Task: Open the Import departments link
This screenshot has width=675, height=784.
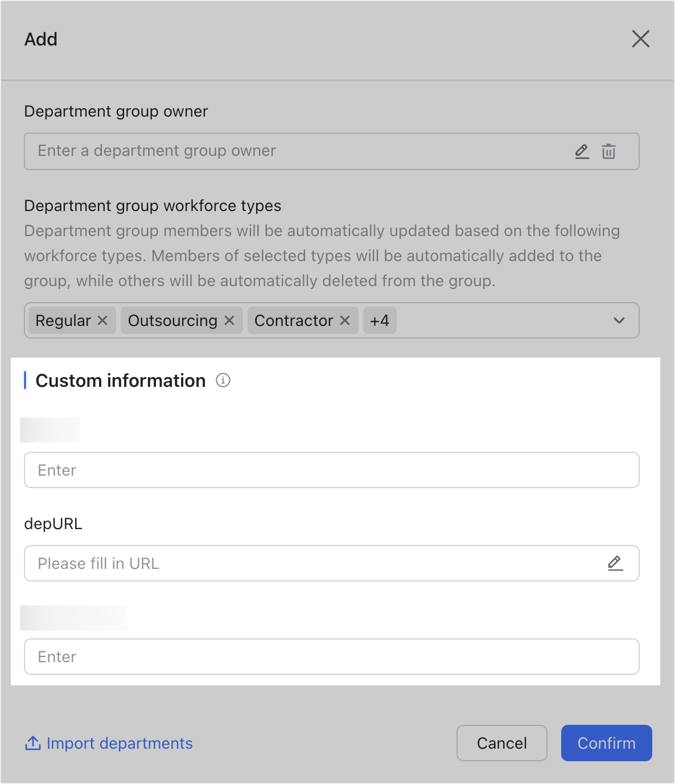Action: click(120, 743)
